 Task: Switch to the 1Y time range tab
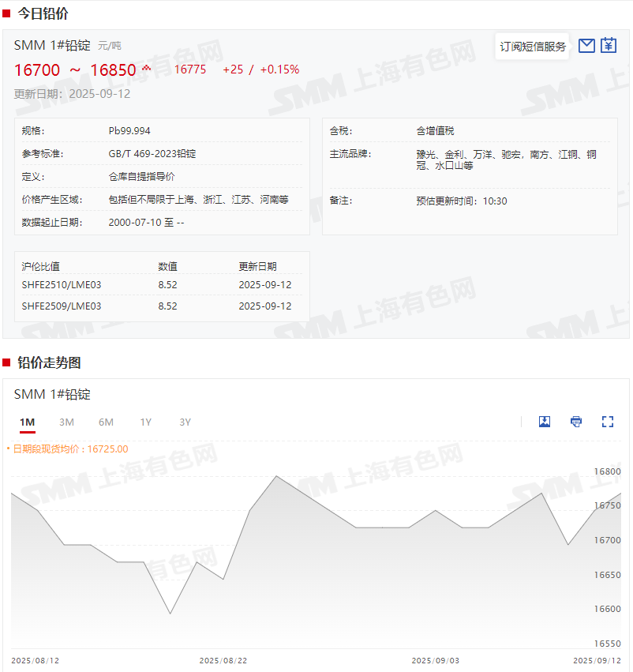click(x=145, y=422)
